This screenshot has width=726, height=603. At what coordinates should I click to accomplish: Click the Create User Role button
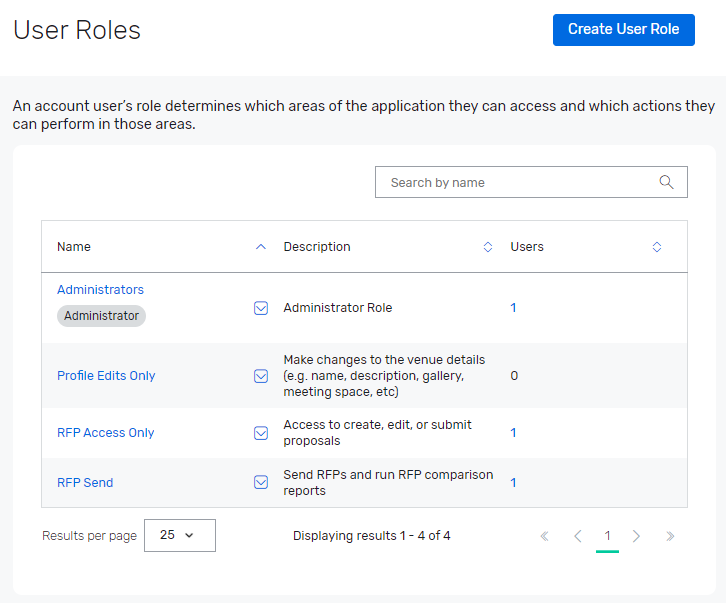[x=623, y=29]
